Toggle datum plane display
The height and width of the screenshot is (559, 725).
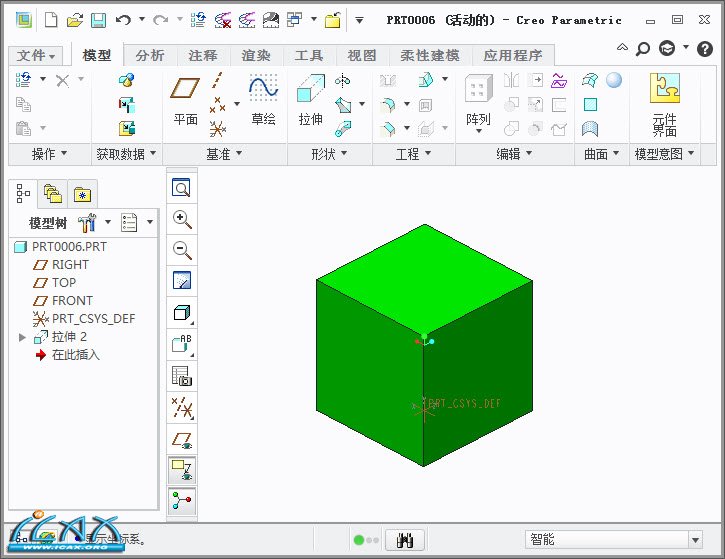coord(182,438)
